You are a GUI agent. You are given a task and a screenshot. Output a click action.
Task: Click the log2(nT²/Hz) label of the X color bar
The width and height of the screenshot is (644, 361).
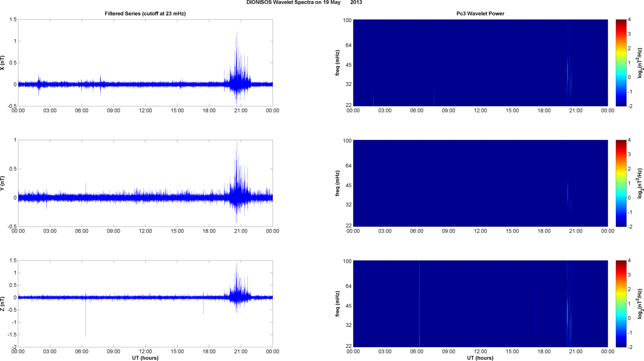click(640, 63)
